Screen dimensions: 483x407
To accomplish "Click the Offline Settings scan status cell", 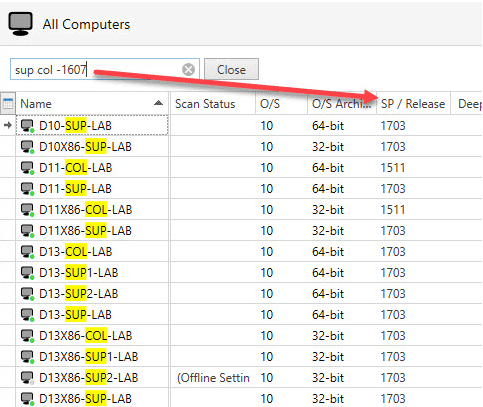I will (x=213, y=378).
